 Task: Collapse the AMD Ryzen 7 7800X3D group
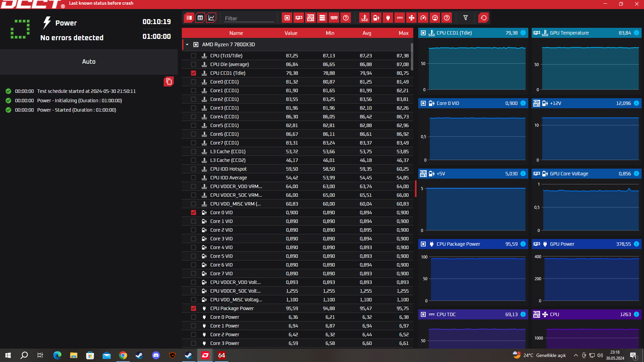click(187, 45)
